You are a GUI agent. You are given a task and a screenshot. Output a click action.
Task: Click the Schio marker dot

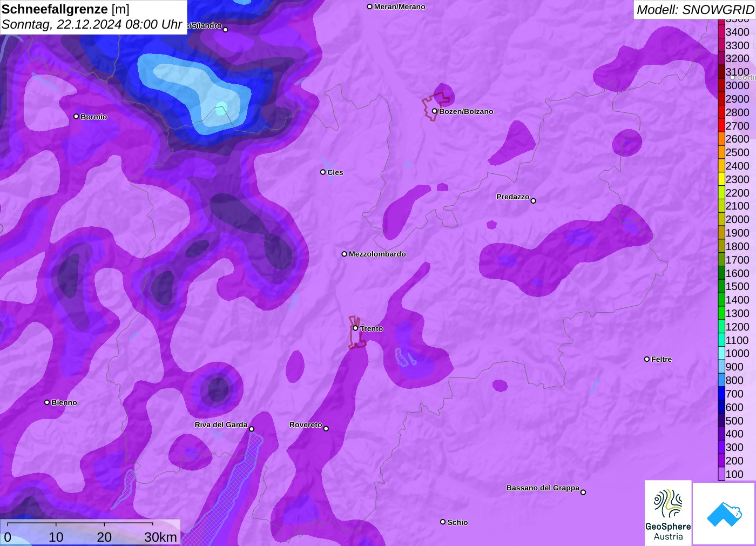point(442,522)
